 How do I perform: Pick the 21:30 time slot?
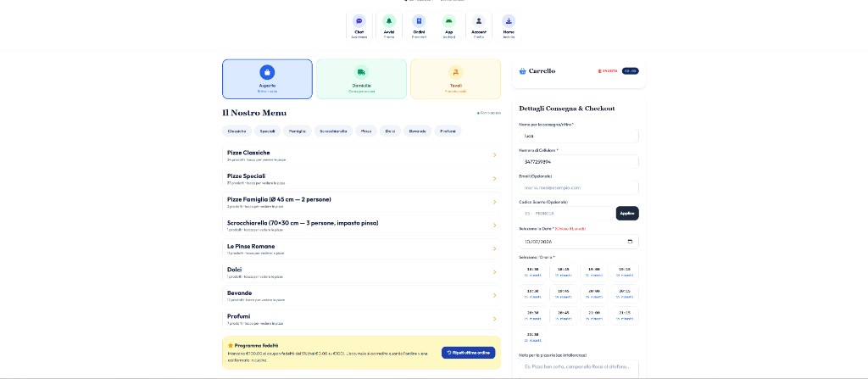533,337
